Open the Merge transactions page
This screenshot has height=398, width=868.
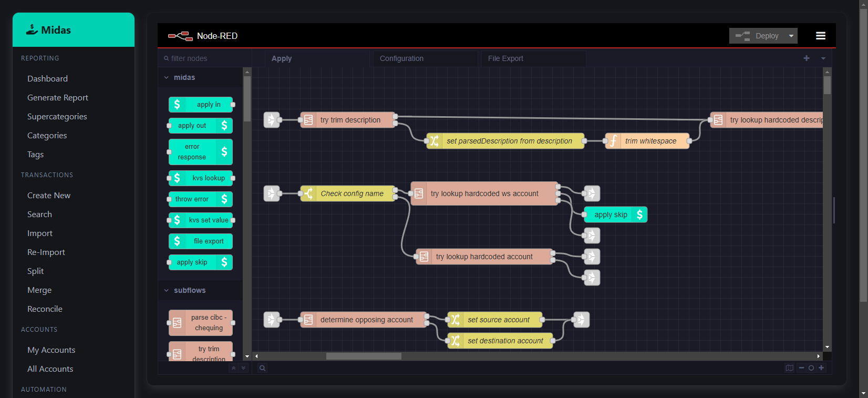click(x=39, y=290)
